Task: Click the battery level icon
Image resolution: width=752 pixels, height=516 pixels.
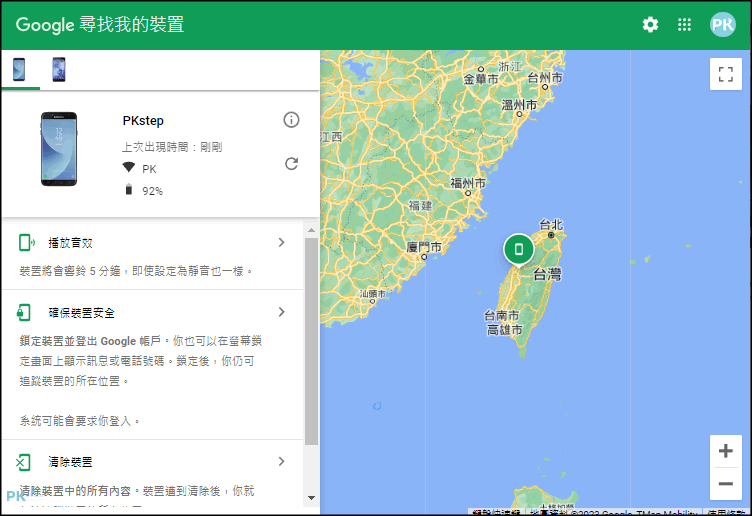Action: coord(129,189)
